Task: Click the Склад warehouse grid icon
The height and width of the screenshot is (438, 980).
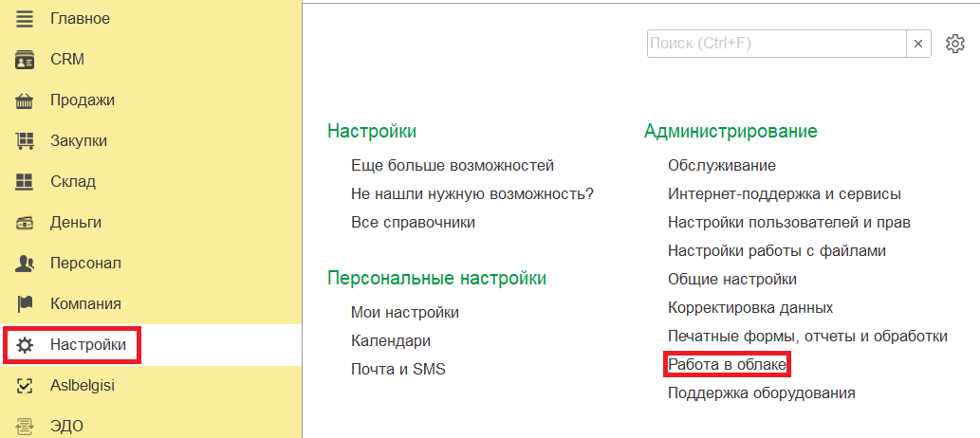Action: 25,182
